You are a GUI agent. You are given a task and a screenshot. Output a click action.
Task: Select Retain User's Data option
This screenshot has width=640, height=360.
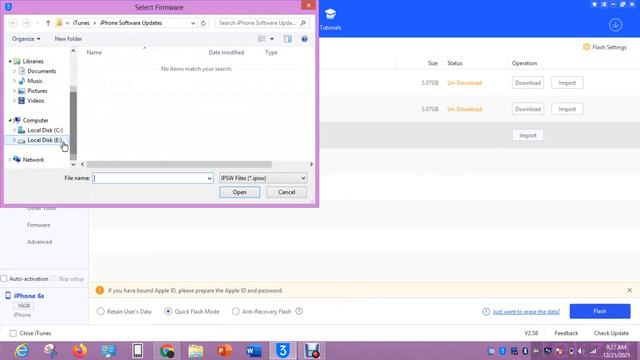pyautogui.click(x=100, y=311)
